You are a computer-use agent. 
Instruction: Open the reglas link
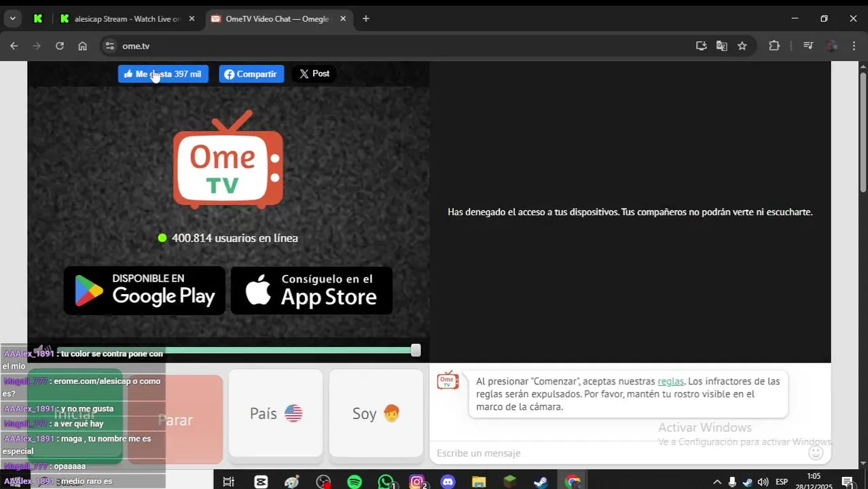[x=670, y=382]
